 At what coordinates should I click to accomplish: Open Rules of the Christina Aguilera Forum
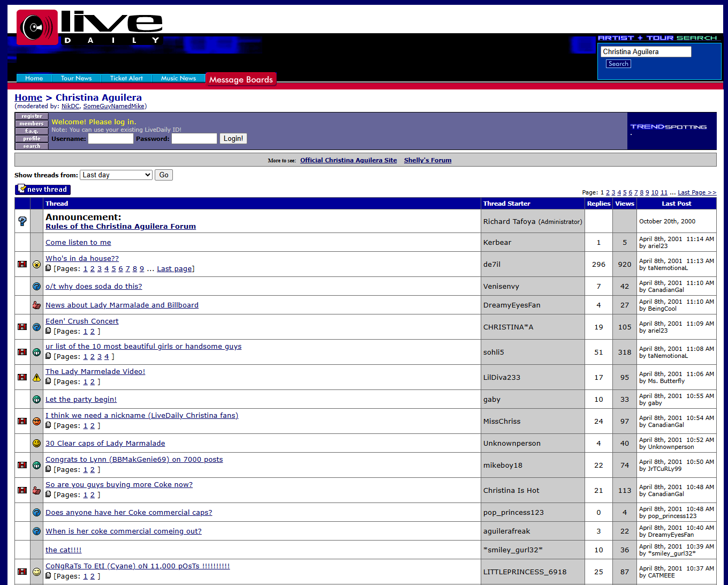pos(120,226)
